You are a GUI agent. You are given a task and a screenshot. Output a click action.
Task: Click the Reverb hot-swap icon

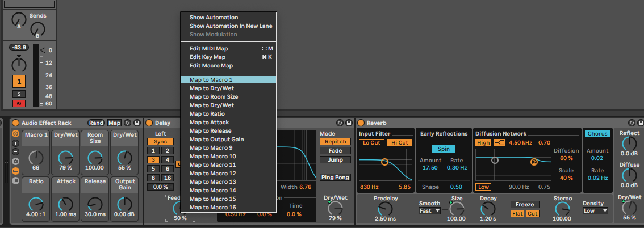(x=632, y=123)
